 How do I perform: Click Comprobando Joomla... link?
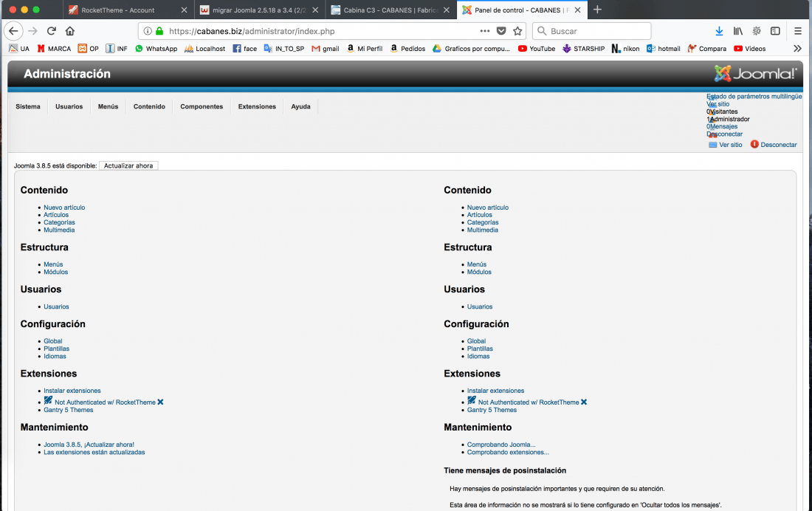pos(501,445)
